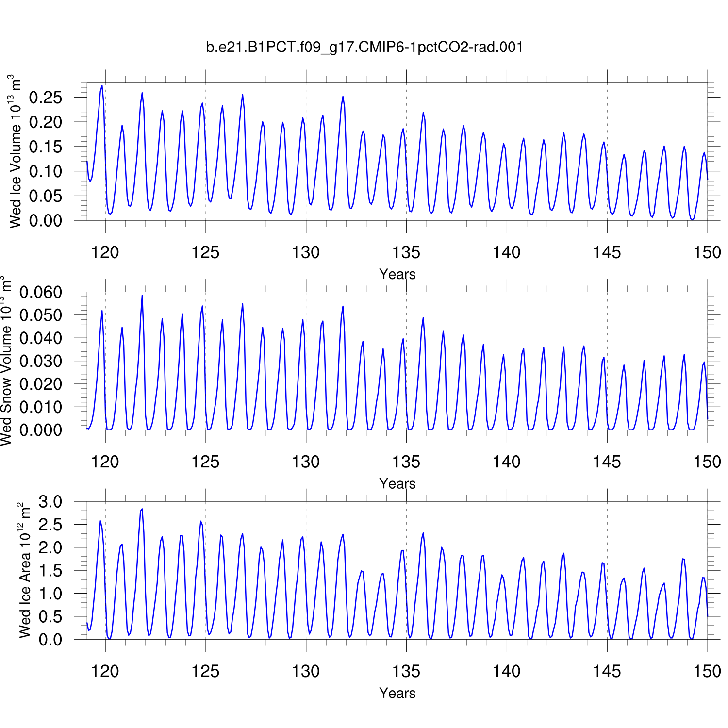Click the 125 tick label below the top plot
Screen dimensions: 728x728
[x=205, y=252]
